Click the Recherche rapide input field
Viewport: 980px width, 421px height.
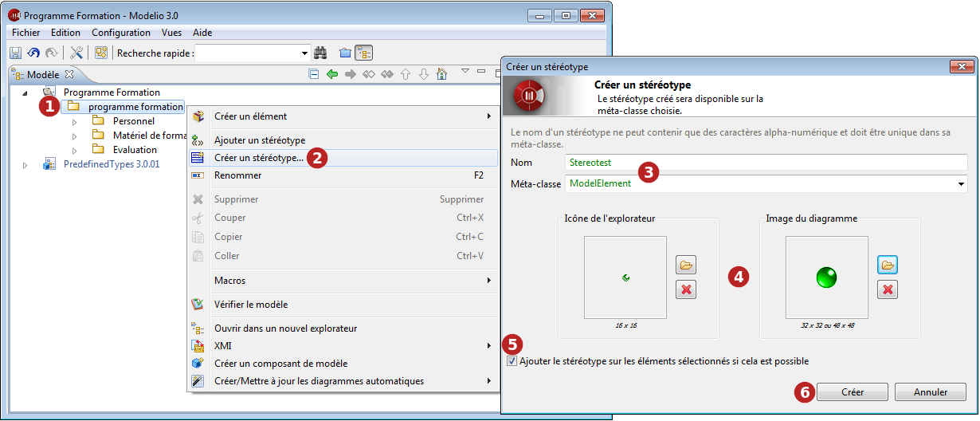coord(253,53)
